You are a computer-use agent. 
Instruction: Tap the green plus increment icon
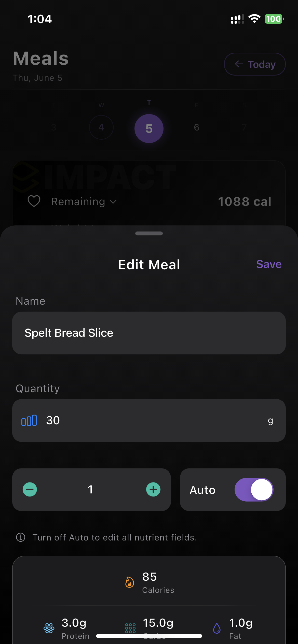tap(153, 489)
